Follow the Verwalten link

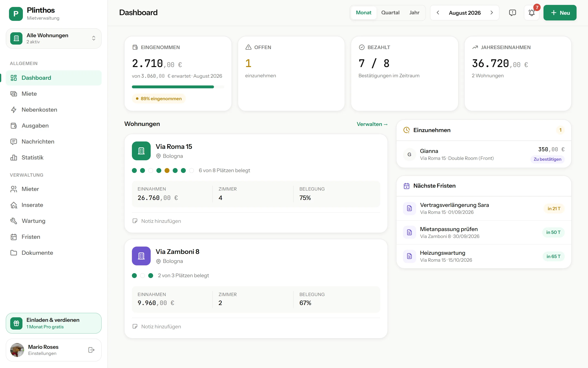coord(372,124)
